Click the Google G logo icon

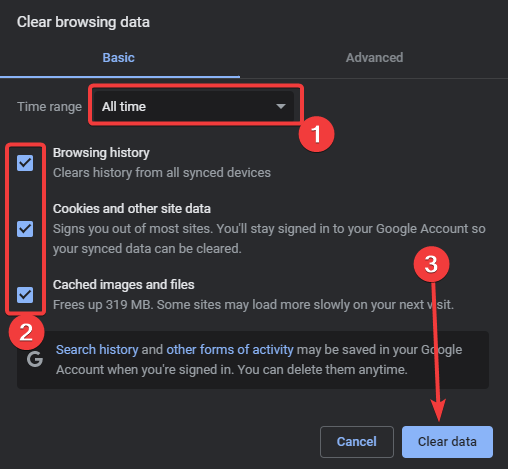(35, 359)
